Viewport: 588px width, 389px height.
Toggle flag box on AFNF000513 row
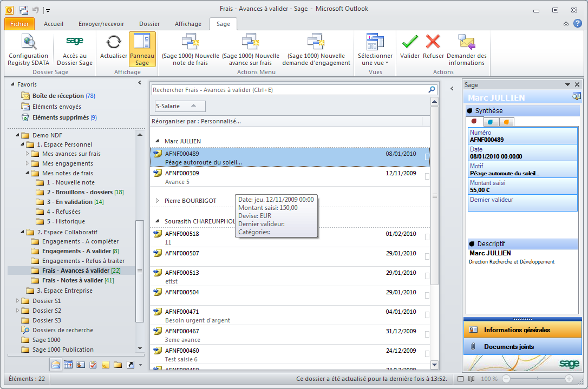point(427,276)
